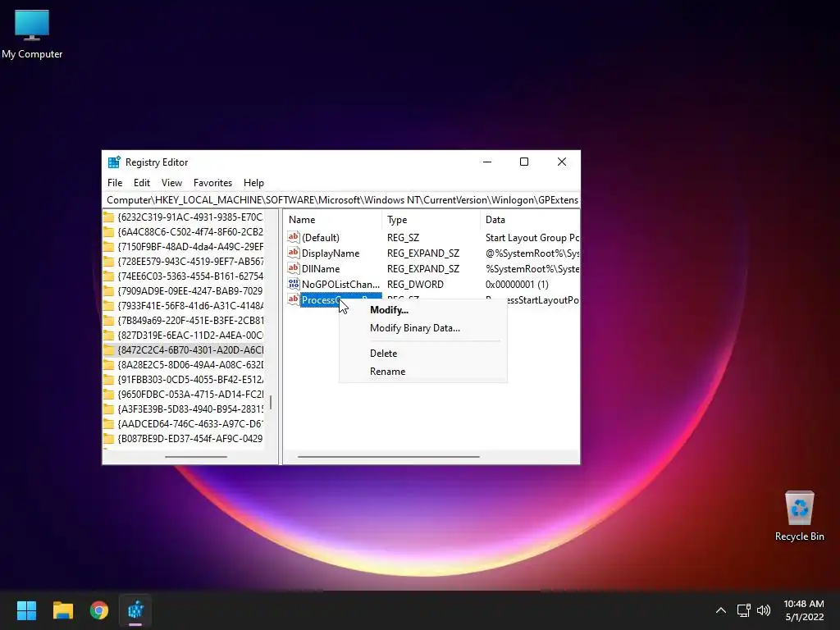The width and height of the screenshot is (840, 630).
Task: Open the View menu
Action: pyautogui.click(x=171, y=183)
